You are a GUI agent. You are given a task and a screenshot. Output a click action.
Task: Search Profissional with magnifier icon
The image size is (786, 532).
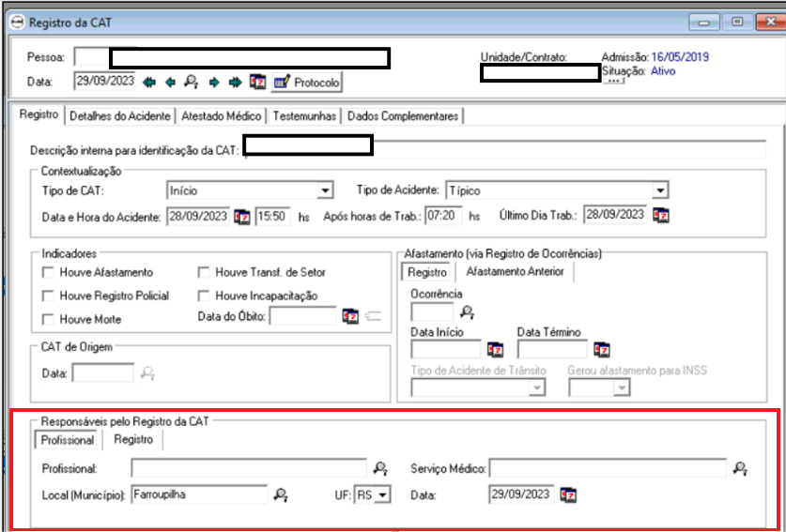(x=379, y=468)
